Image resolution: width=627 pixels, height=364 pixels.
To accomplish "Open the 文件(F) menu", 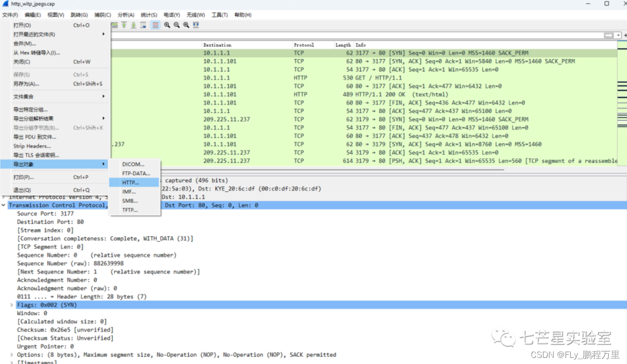I will pyautogui.click(x=10, y=15).
